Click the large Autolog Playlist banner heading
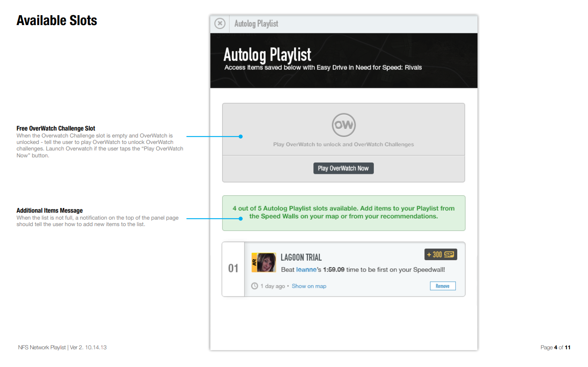Screen dimensions: 588x367 tap(267, 55)
